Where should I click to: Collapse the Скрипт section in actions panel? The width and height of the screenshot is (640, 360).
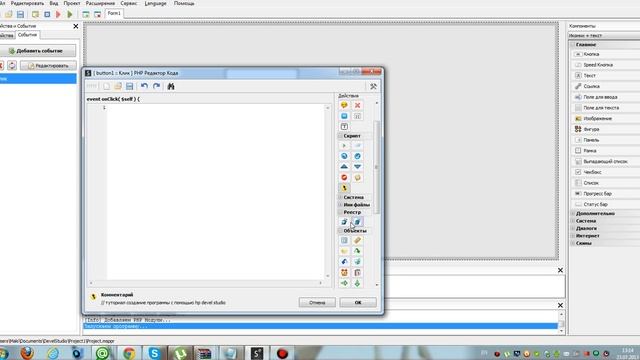[x=340, y=136]
